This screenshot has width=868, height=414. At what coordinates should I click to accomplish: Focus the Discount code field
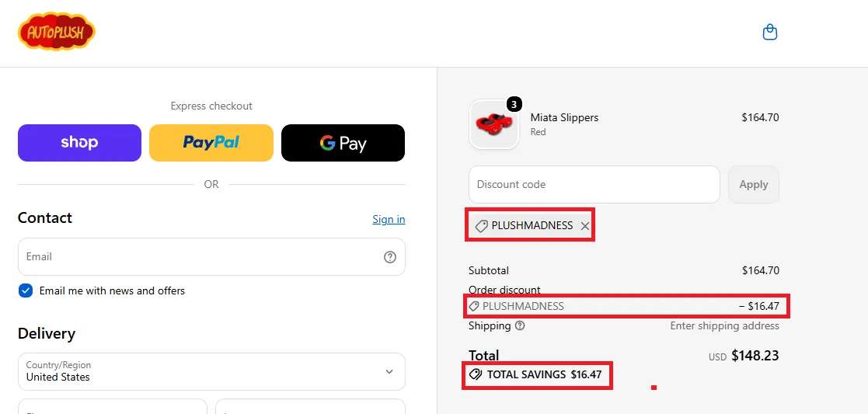click(594, 184)
